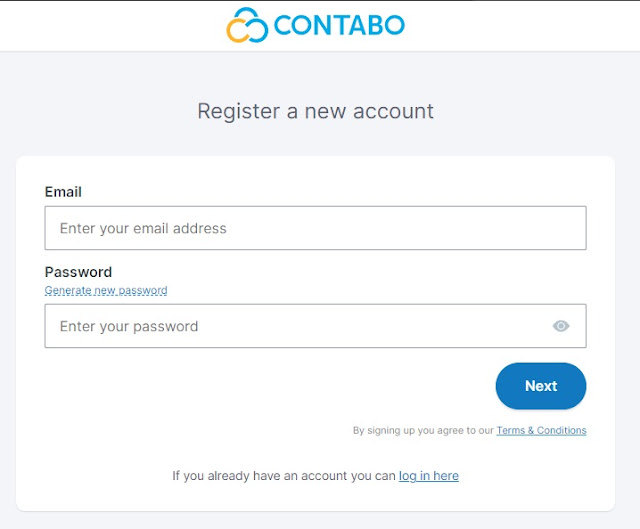Click the already have an account text
Image resolution: width=640 pixels, height=529 pixels.
coord(284,476)
